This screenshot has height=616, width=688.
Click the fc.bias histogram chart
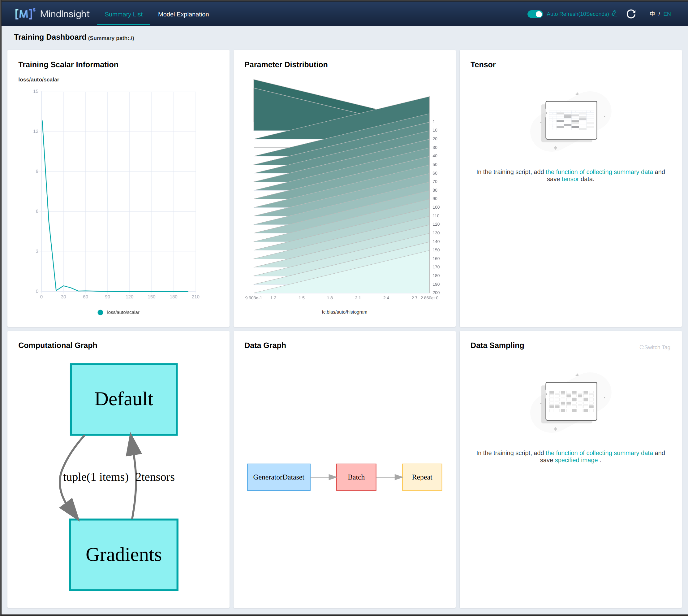(x=342, y=186)
